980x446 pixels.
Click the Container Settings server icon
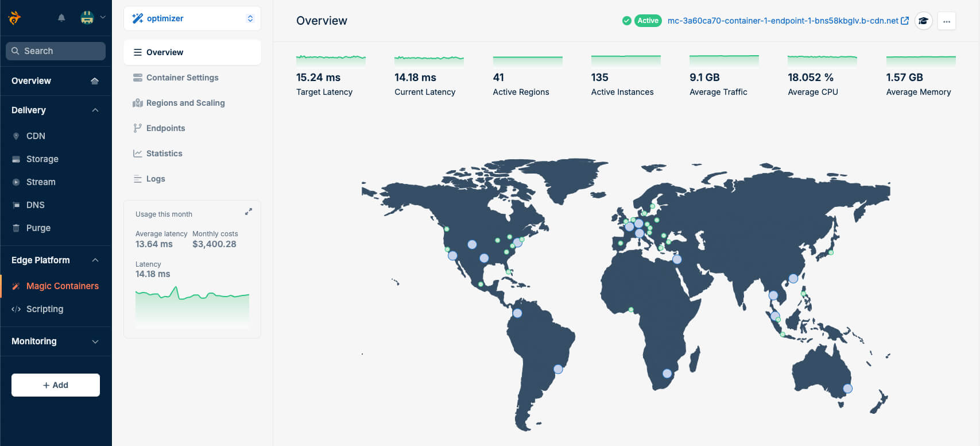point(138,78)
